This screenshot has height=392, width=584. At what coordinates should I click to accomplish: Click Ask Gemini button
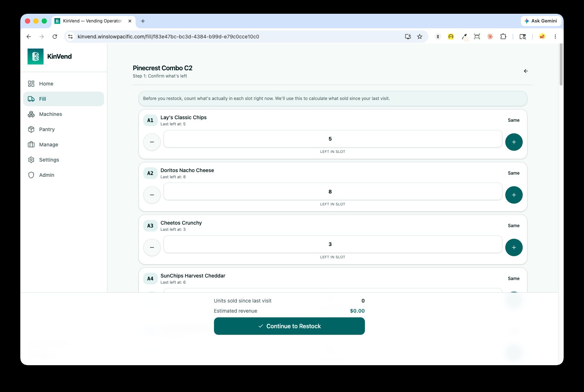[x=541, y=21]
